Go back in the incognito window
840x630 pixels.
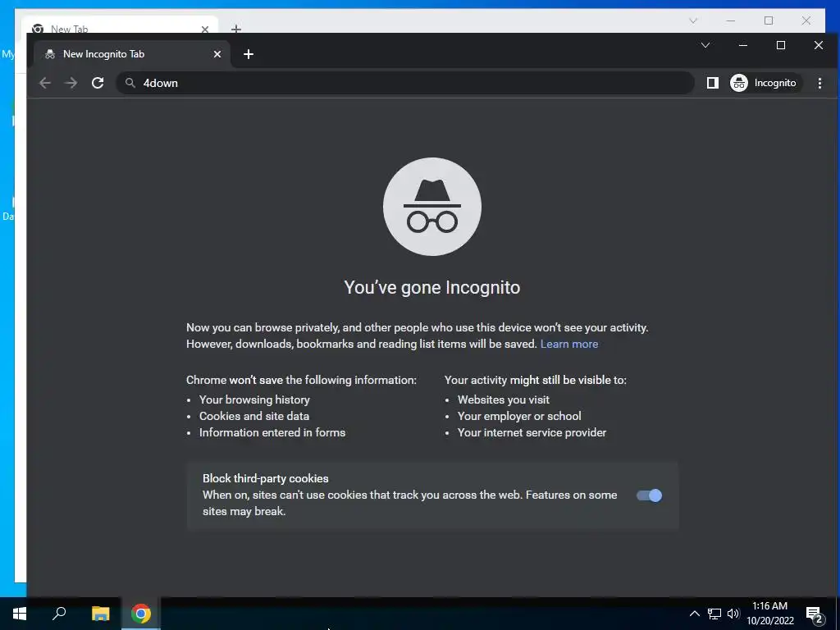(x=45, y=83)
